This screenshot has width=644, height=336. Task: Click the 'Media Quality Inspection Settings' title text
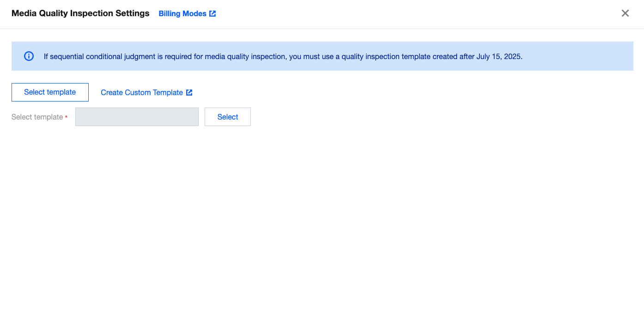click(80, 13)
